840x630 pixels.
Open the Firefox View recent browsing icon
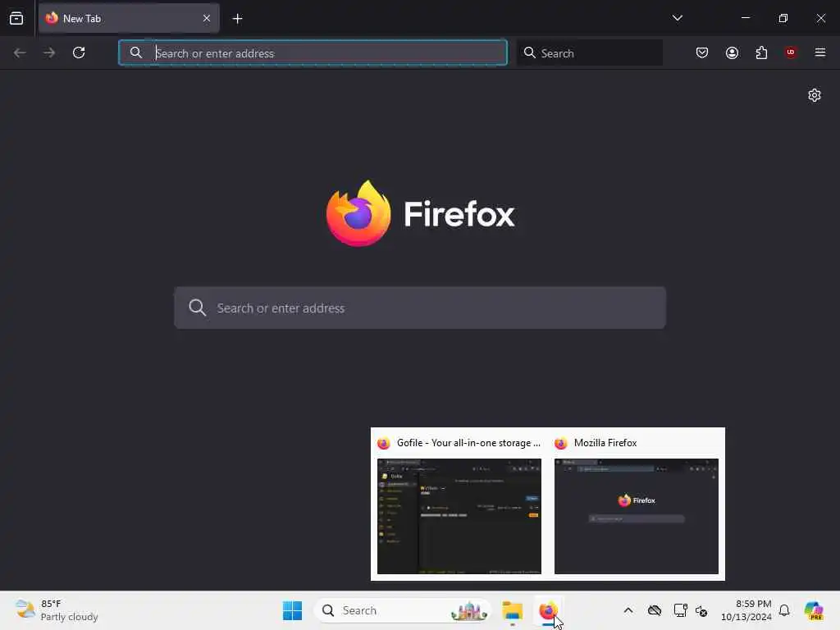coord(16,19)
